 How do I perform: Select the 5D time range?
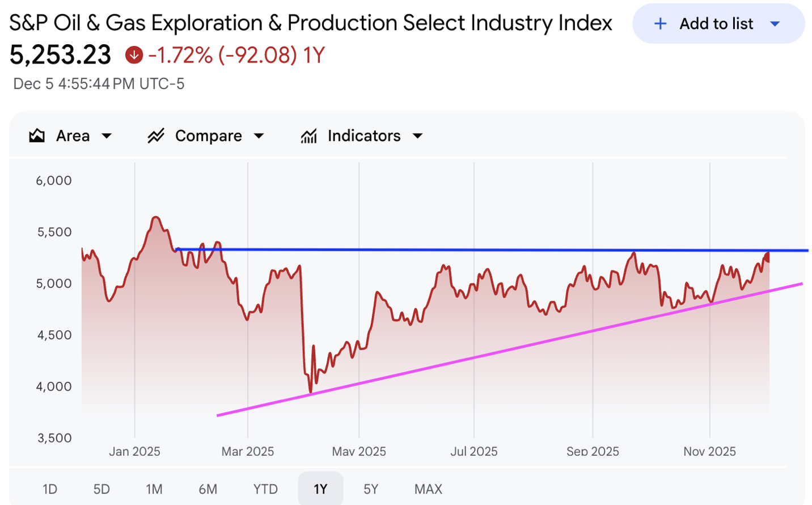click(x=102, y=489)
